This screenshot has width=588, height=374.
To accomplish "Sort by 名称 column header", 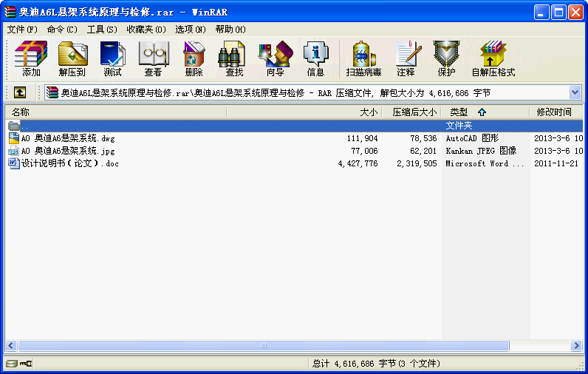I will coord(115,112).
